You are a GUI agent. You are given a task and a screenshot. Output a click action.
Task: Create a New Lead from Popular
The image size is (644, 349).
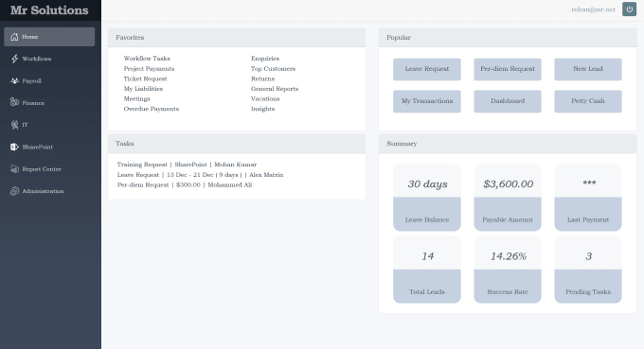tap(588, 69)
